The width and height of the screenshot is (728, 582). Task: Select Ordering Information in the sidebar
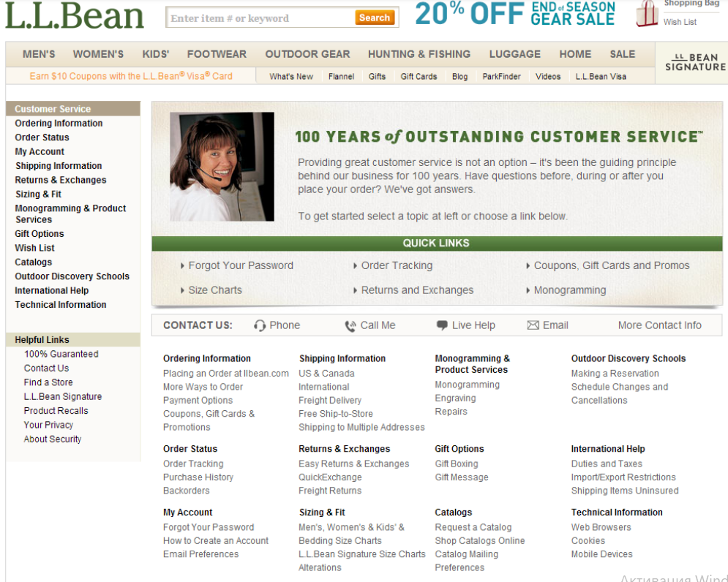pyautogui.click(x=59, y=124)
